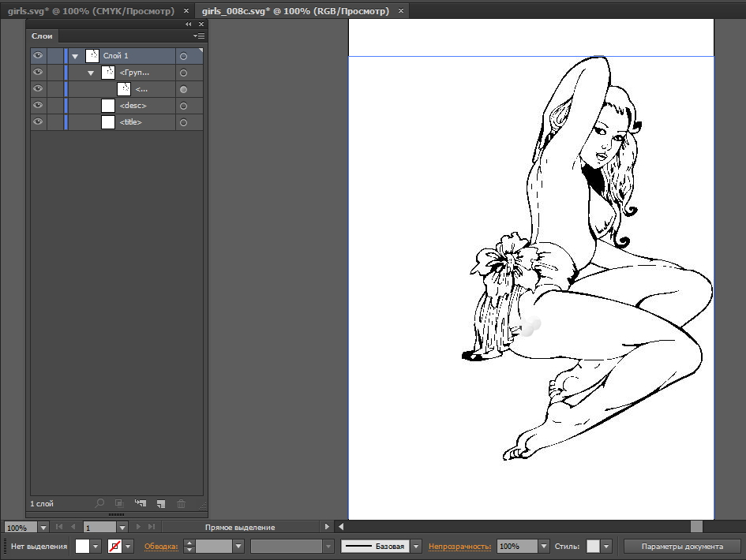The height and width of the screenshot is (560, 746).
Task: Toggle visibility of the <title> layer
Action: click(x=37, y=122)
